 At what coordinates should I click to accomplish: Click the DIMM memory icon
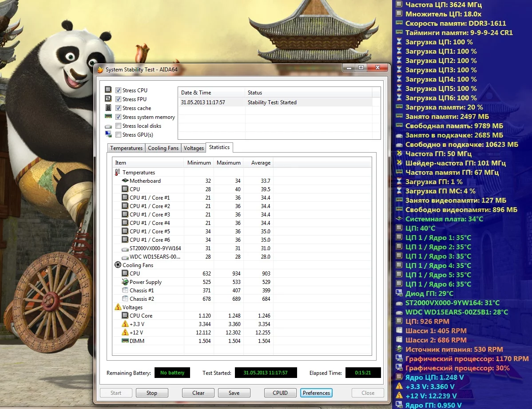click(125, 341)
